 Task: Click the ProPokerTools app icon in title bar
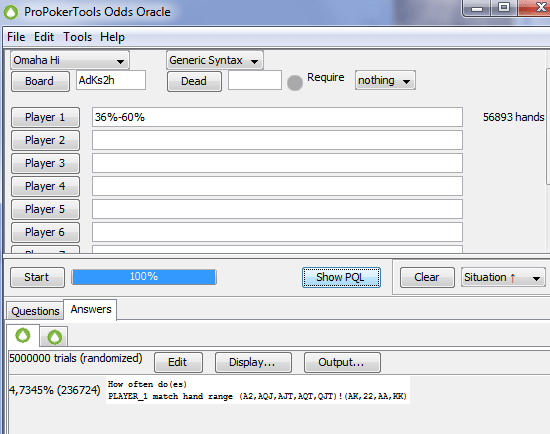tap(11, 12)
